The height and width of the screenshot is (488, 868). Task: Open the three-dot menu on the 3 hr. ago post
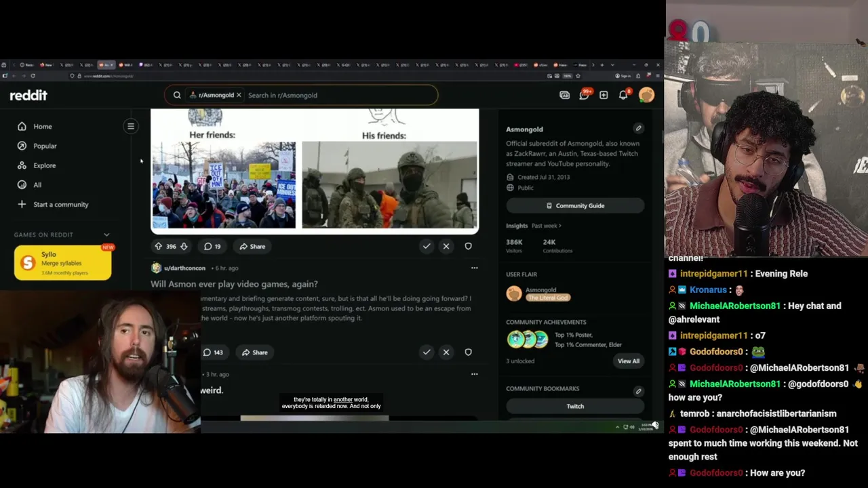pos(475,374)
